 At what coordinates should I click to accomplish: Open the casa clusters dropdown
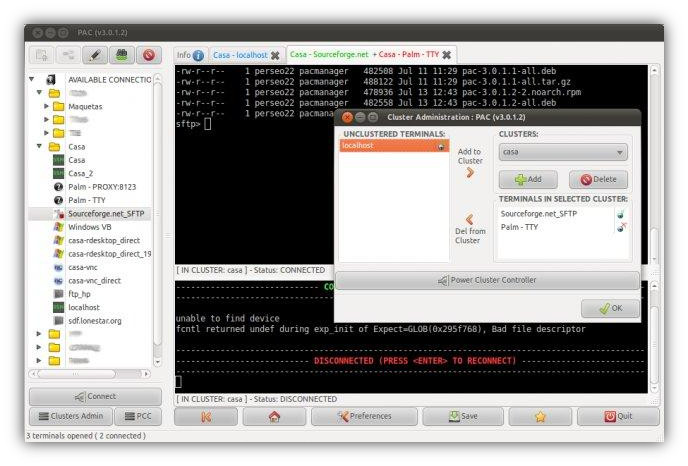tap(563, 152)
